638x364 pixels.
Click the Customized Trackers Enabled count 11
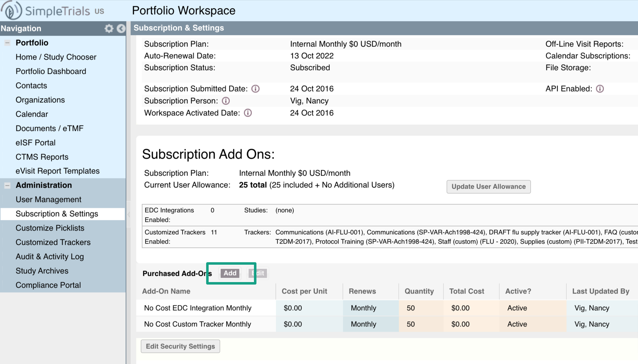214,232
